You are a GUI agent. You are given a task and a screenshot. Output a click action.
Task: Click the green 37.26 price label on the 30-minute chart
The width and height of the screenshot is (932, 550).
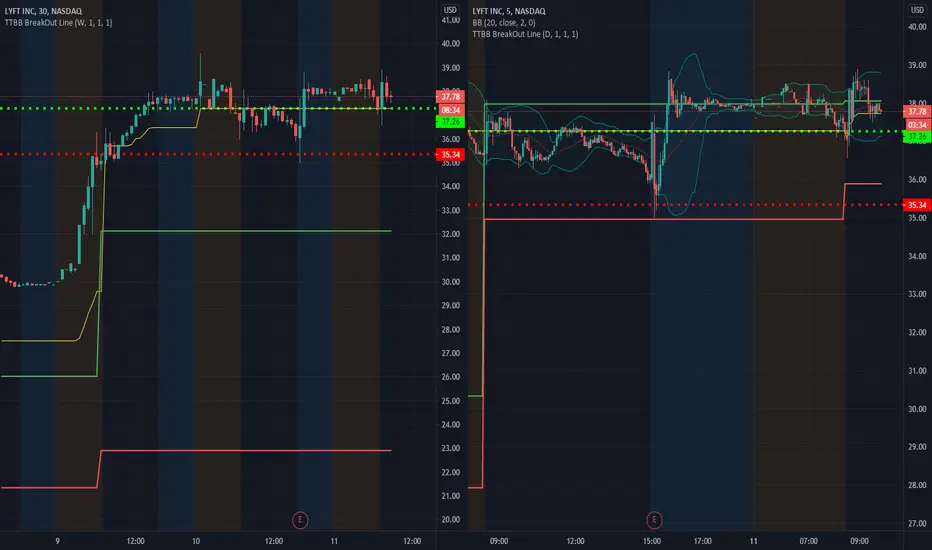coord(451,122)
